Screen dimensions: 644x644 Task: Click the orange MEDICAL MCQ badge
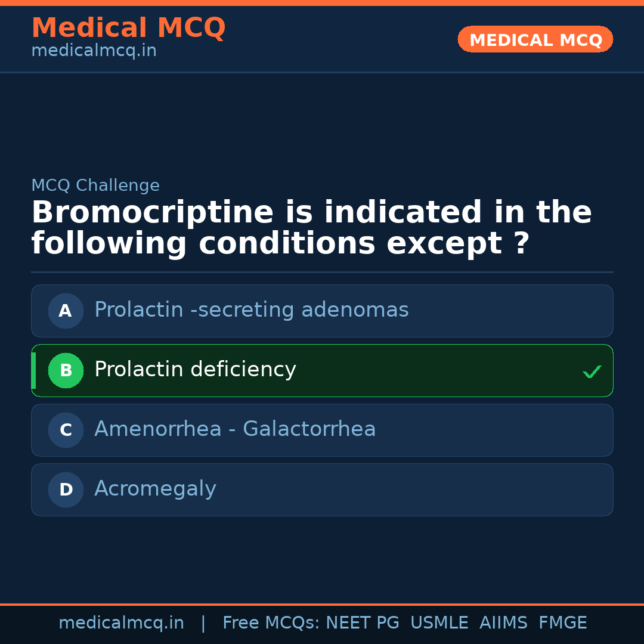pyautogui.click(x=535, y=40)
